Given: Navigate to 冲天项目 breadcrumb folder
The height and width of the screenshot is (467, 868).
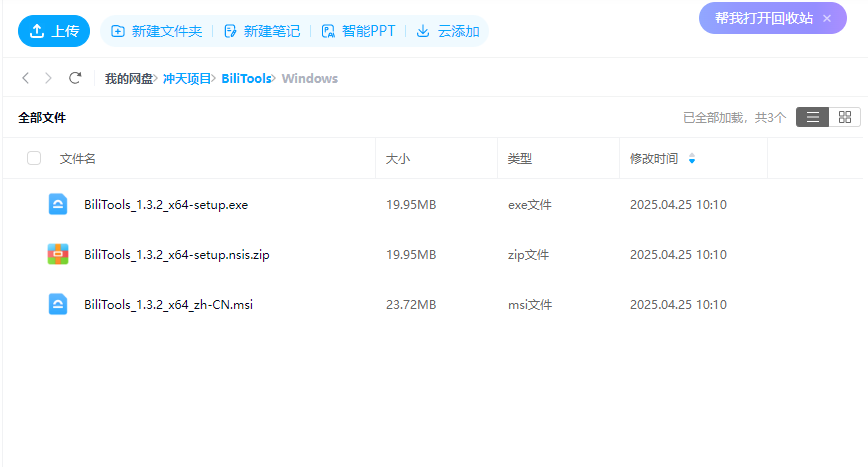Looking at the screenshot, I should tap(187, 79).
